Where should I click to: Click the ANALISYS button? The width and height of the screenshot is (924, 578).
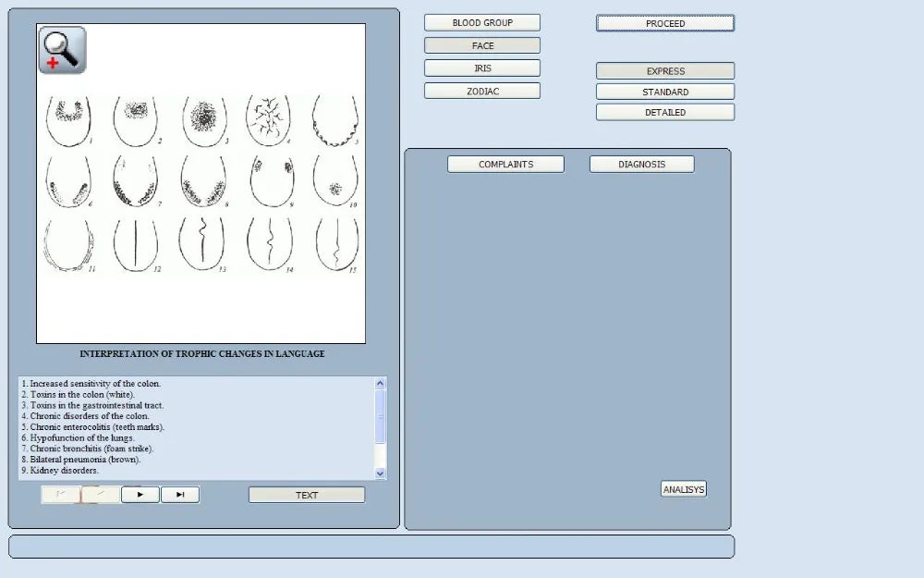coord(684,490)
